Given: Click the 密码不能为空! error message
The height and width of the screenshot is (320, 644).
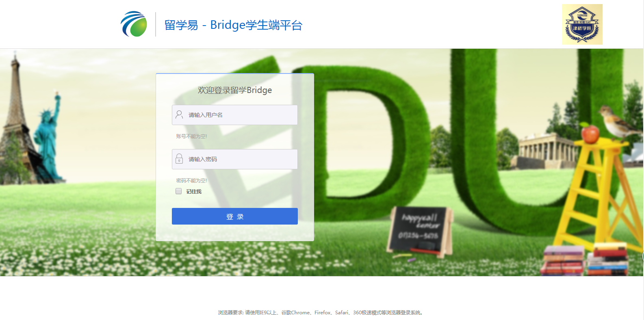Looking at the screenshot, I should point(191,181).
